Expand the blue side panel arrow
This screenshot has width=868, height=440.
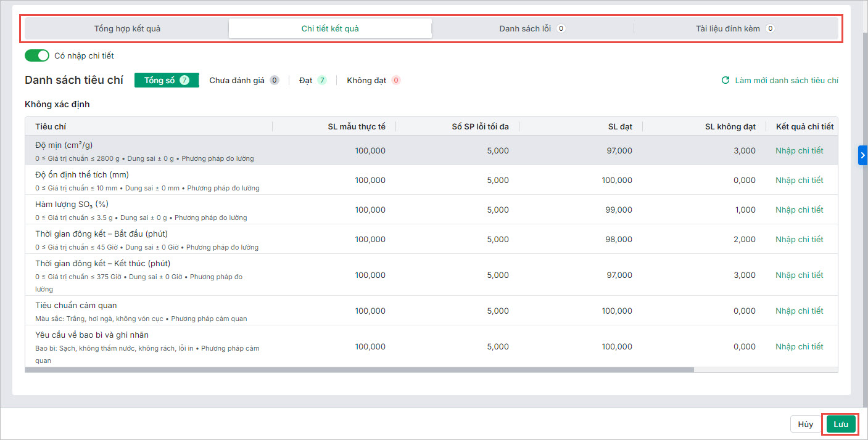pos(862,155)
